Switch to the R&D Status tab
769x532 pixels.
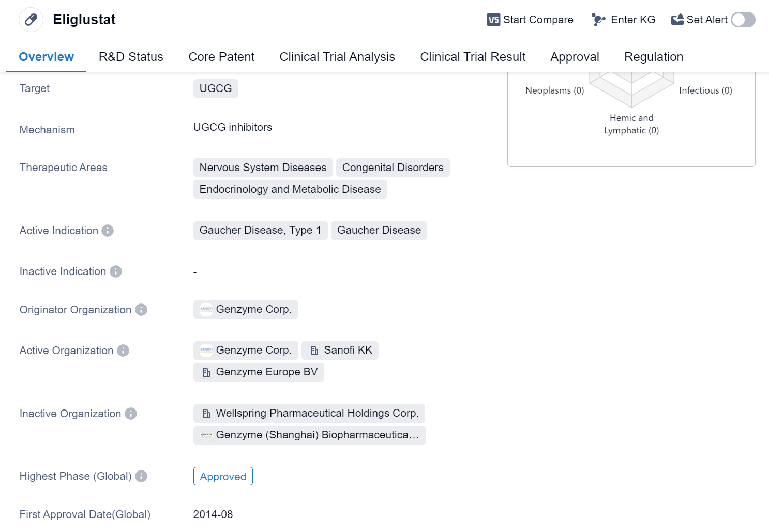pyautogui.click(x=131, y=57)
